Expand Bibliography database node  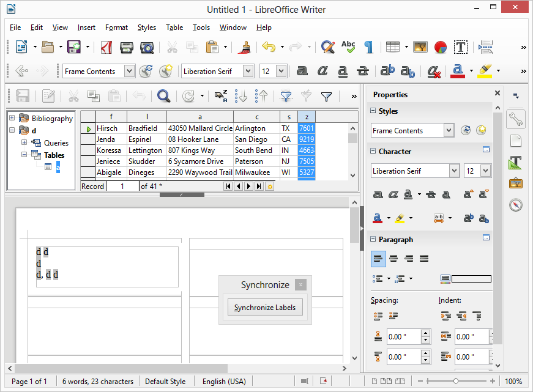click(x=12, y=118)
